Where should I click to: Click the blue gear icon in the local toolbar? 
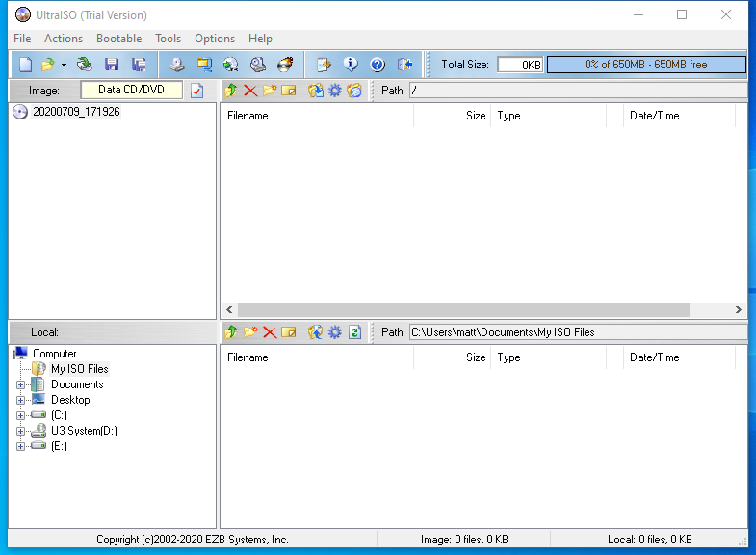(334, 331)
